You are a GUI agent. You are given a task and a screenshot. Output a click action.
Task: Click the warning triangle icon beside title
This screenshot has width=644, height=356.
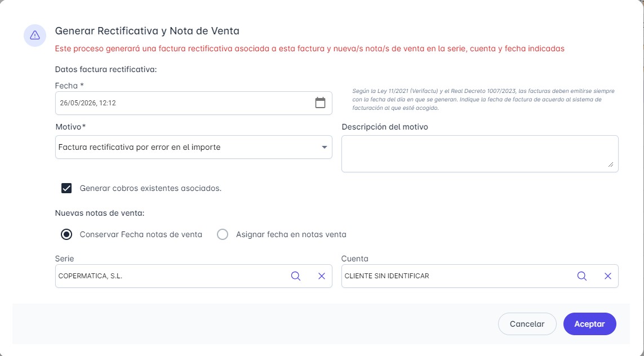[35, 35]
